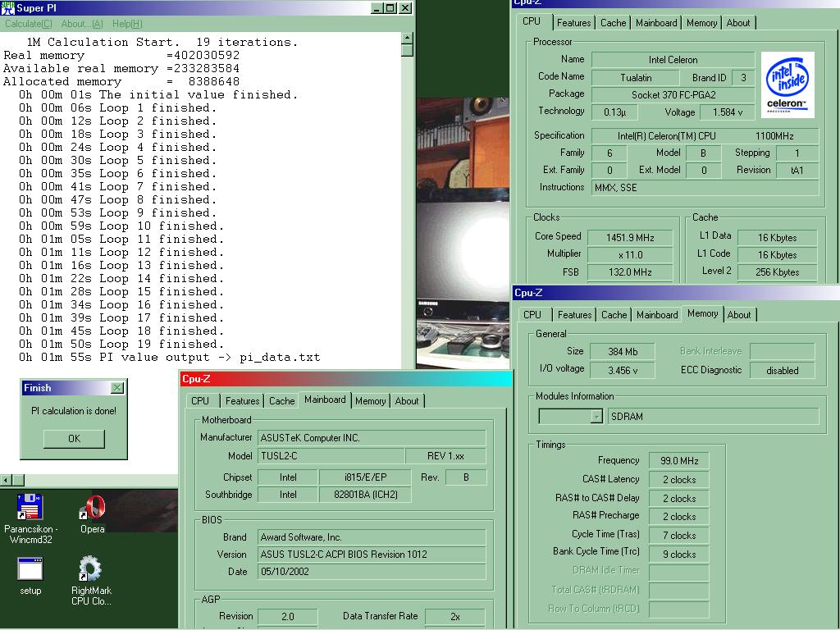Open About tab in Memory Cpu-Z window

739,314
